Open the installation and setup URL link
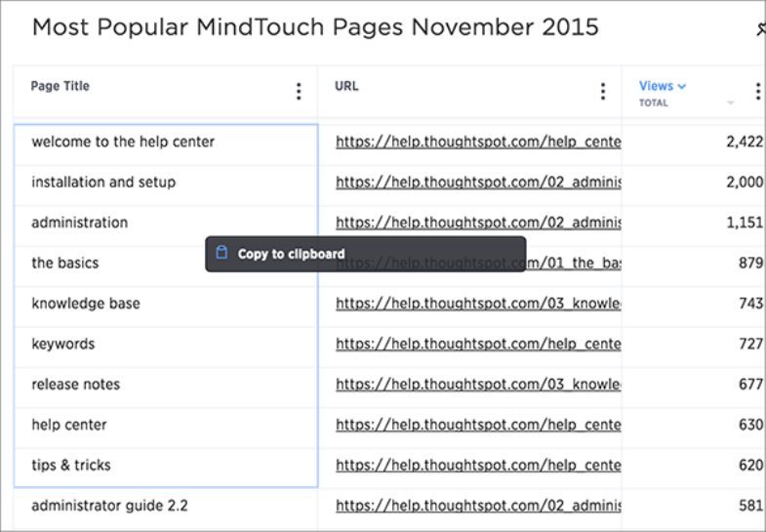This screenshot has height=532, width=766. click(478, 183)
